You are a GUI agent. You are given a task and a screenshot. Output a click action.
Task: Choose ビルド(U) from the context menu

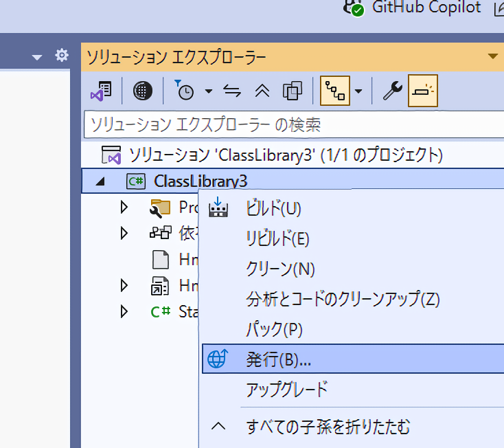click(273, 208)
